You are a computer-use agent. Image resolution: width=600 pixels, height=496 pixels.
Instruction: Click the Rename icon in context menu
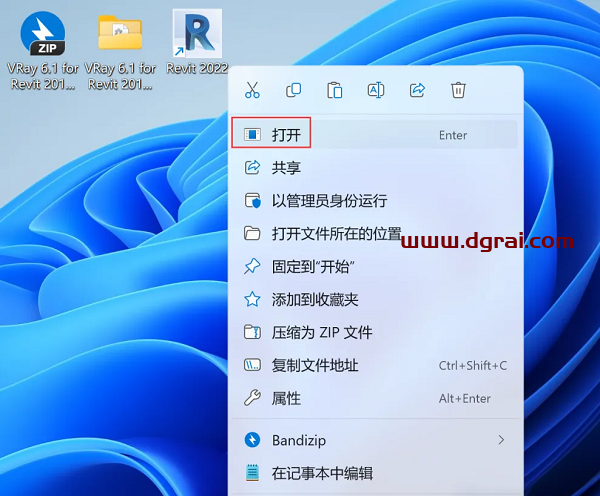pos(376,91)
